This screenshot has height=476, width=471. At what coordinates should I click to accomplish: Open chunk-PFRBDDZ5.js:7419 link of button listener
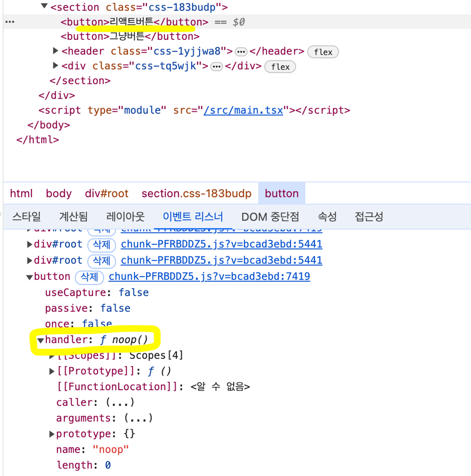[x=209, y=276]
